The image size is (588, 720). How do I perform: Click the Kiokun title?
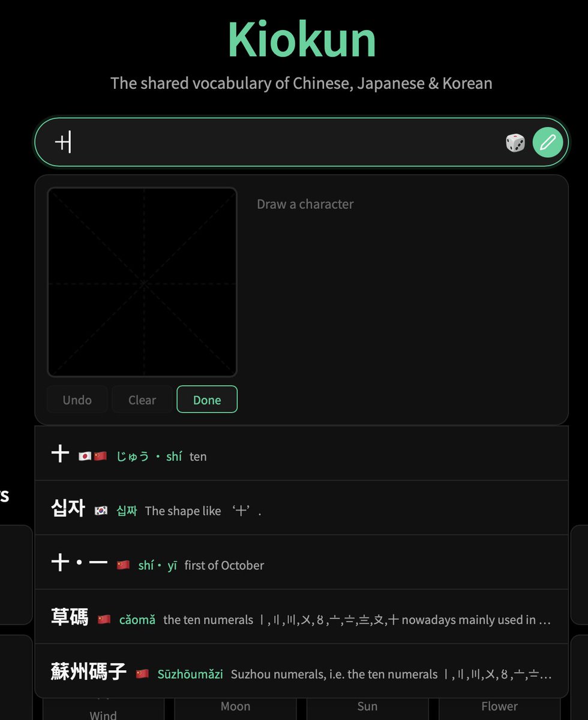pos(301,40)
